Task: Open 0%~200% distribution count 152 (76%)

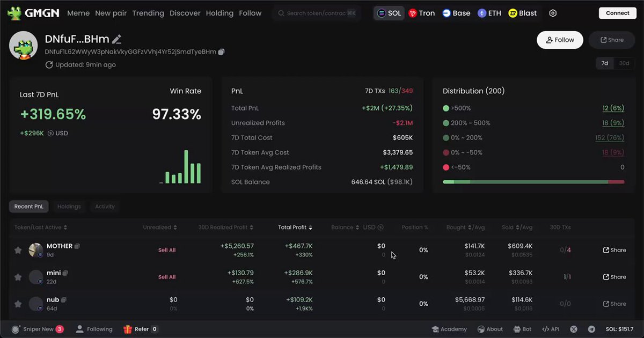Action: 610,138
